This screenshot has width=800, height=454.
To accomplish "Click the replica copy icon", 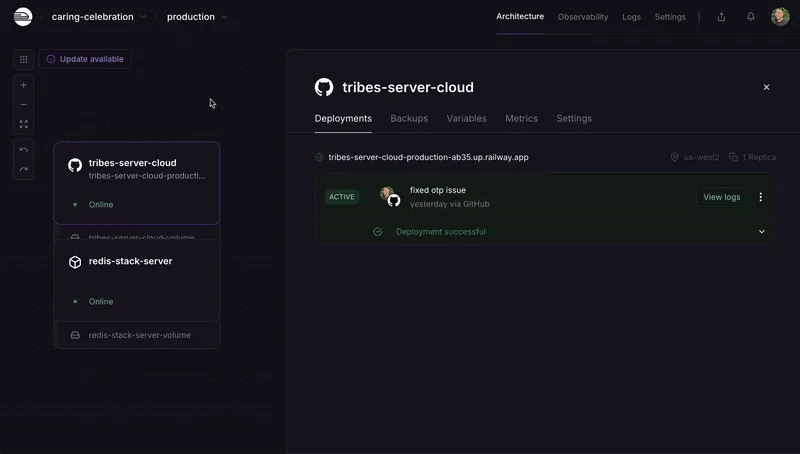I will [x=734, y=157].
